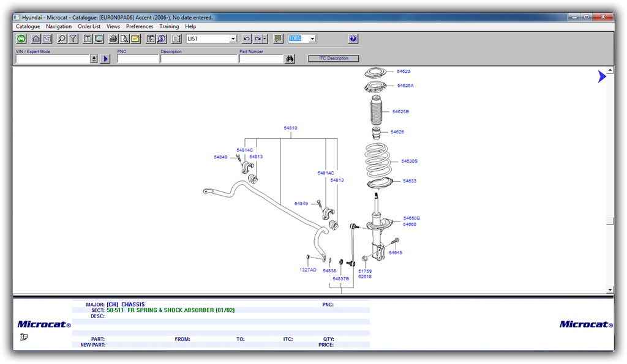Select part callout 54633
Image resolution: width=627 pixels, height=364 pixels.
click(410, 181)
